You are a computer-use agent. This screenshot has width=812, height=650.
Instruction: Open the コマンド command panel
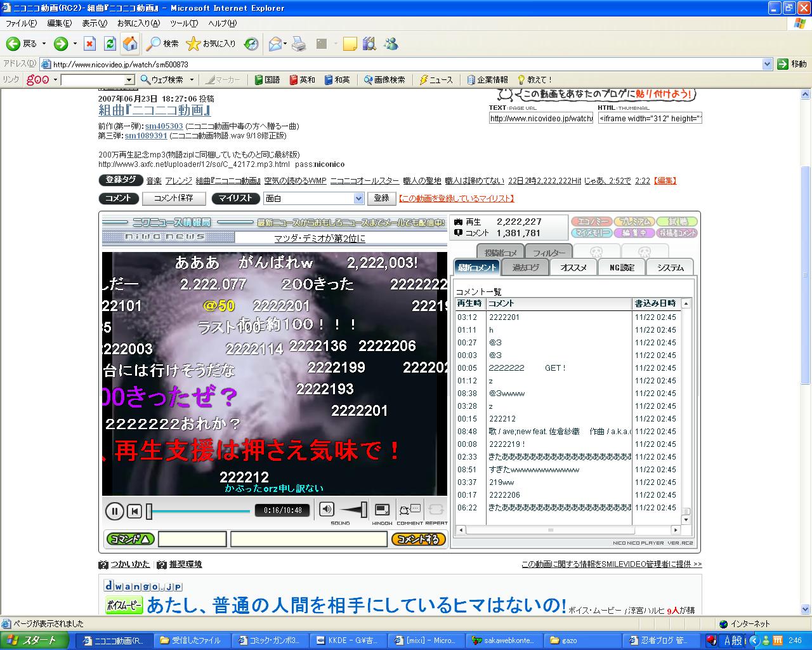(130, 540)
